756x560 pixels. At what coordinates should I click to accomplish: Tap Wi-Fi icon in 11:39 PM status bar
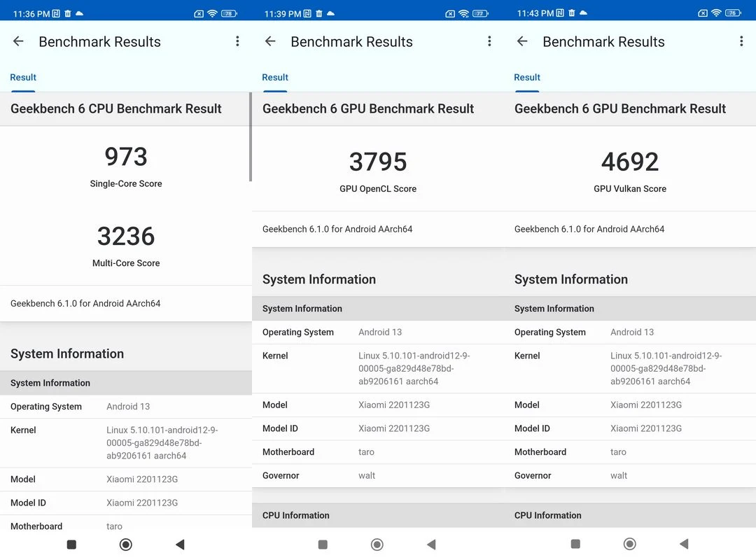point(464,13)
